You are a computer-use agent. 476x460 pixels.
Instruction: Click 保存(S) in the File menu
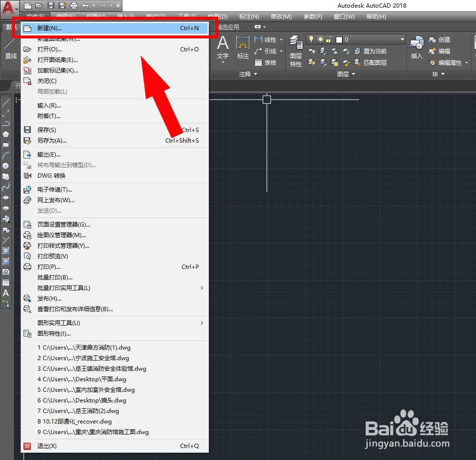point(115,130)
